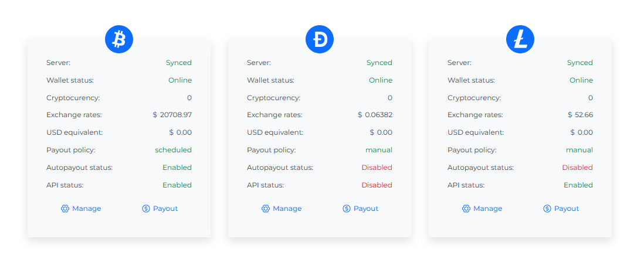
Task: Select the Payout link for the Litecoin wallet
Action: point(567,209)
